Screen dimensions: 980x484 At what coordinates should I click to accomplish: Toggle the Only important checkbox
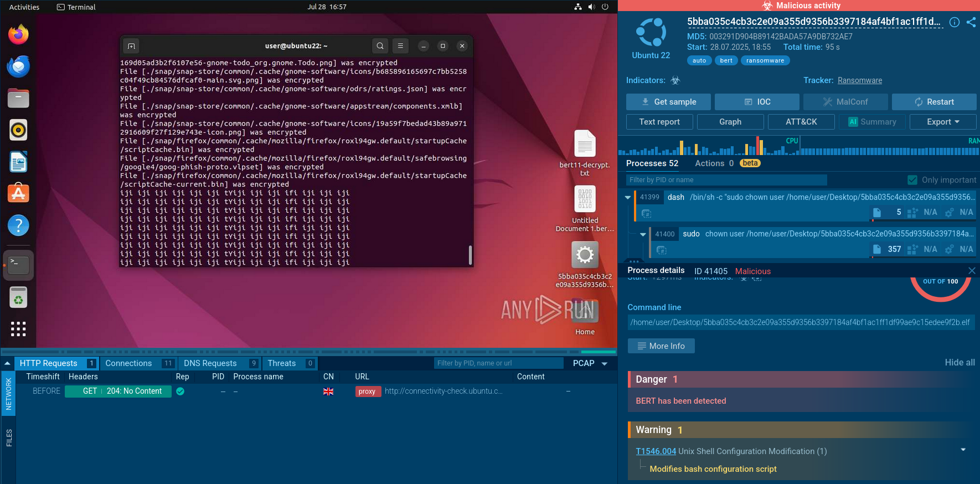tap(912, 180)
